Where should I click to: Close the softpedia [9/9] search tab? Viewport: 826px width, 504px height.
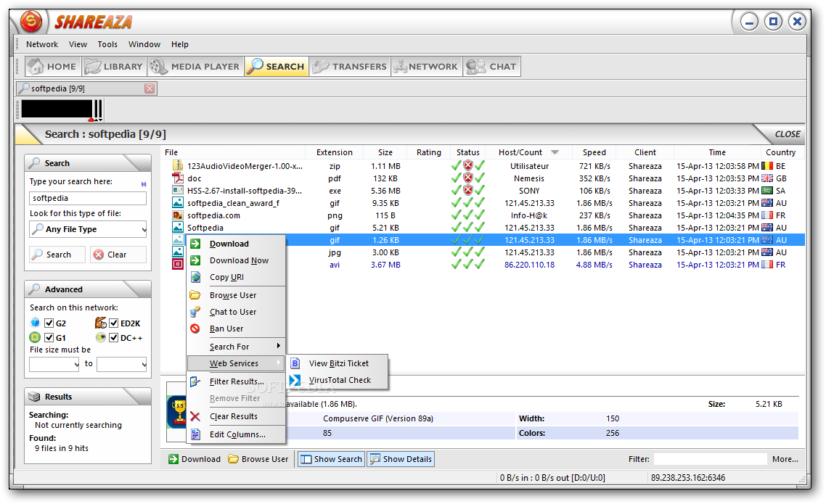[150, 88]
